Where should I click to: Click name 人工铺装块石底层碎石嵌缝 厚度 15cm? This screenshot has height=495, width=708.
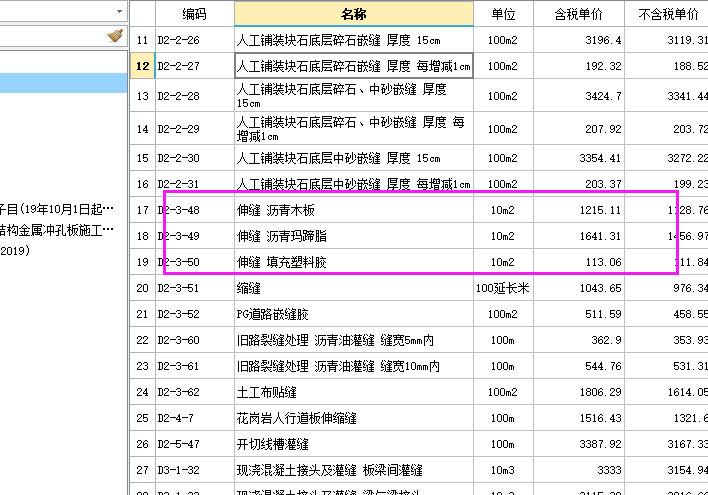click(354, 40)
